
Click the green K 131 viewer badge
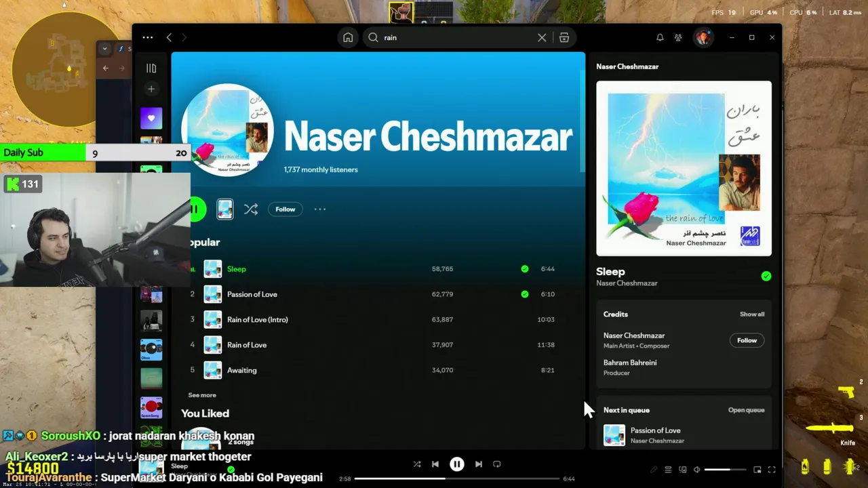point(24,184)
